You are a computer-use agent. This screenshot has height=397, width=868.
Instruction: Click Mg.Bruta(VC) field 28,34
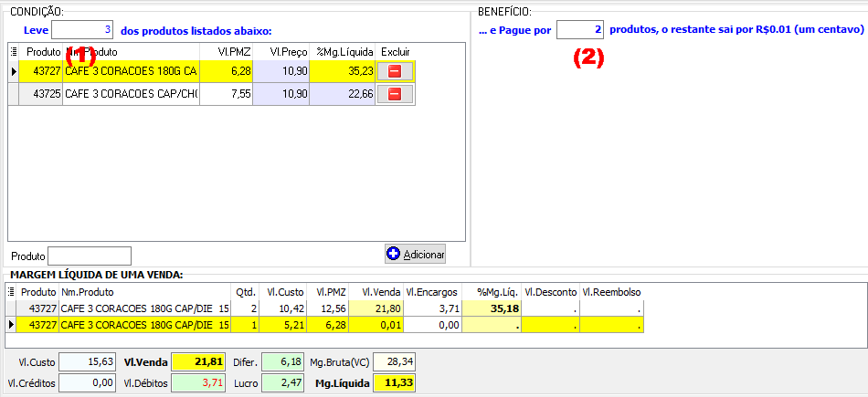394,362
